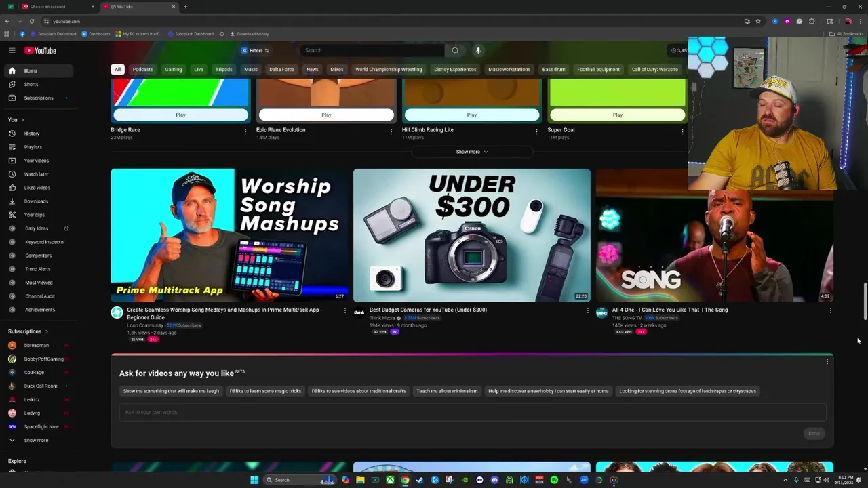Open the Windows Start menu
Screen dimensions: 868x488
click(254, 480)
